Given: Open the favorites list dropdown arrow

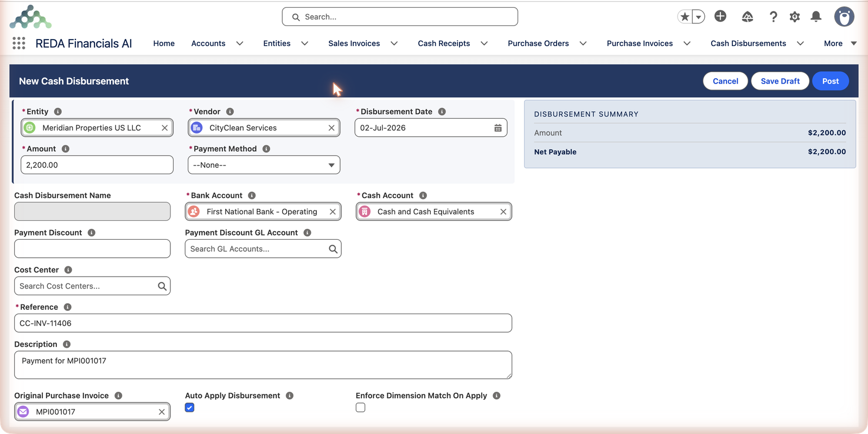Looking at the screenshot, I should coord(699,17).
